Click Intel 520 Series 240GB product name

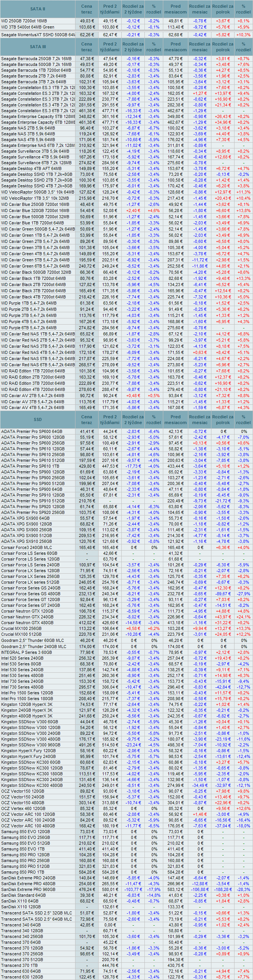click(x=22, y=658)
